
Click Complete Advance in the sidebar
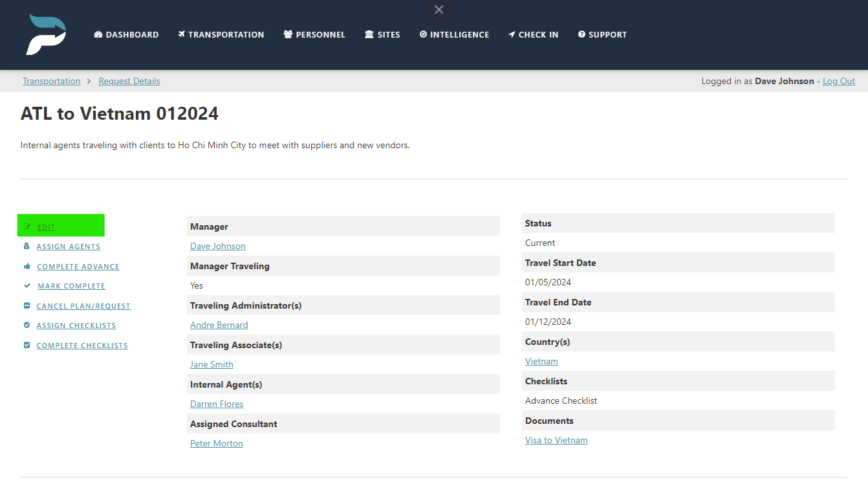pos(78,266)
